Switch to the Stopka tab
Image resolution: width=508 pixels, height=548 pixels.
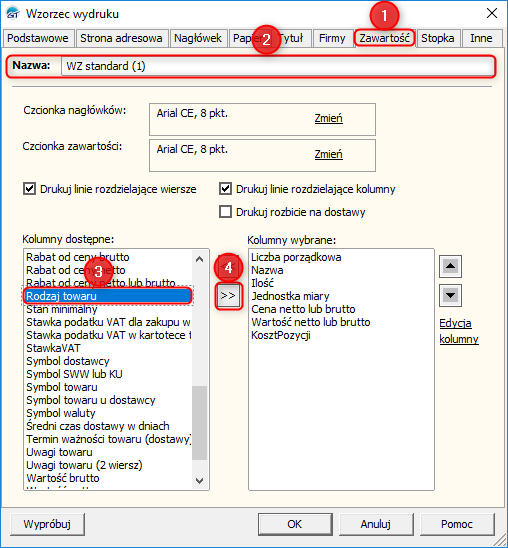[437, 38]
